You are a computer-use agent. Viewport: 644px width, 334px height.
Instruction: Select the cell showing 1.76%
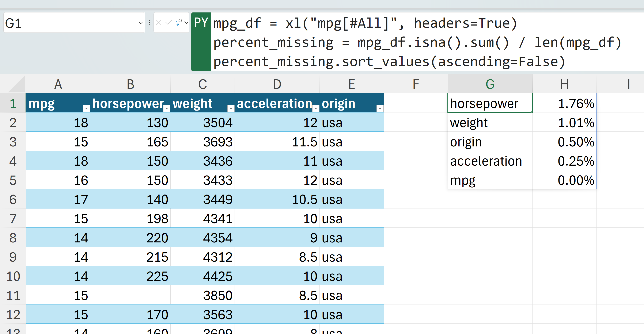[x=564, y=103]
